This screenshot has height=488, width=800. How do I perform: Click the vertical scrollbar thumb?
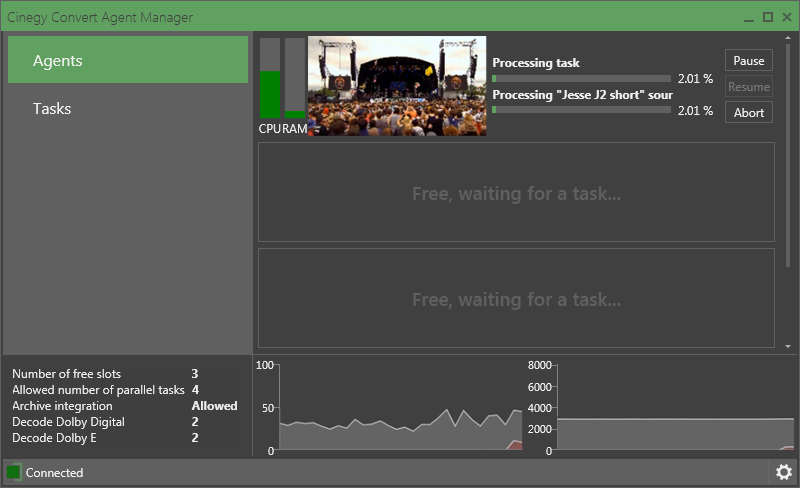pyautogui.click(x=788, y=155)
